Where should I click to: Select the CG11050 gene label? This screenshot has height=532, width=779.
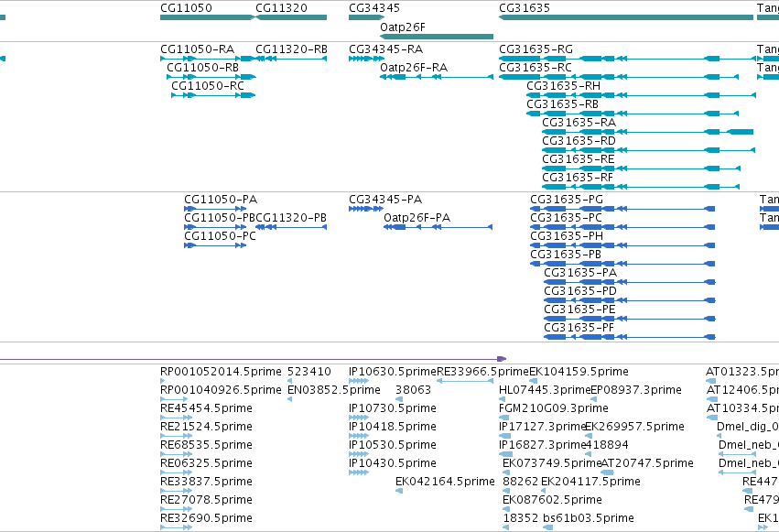pos(186,8)
